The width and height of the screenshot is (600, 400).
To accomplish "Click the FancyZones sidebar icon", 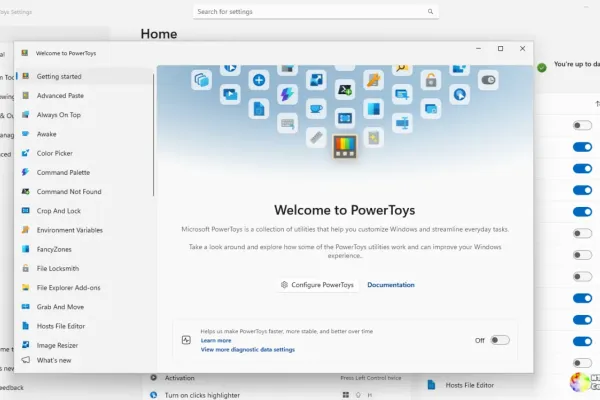I will 26,249.
